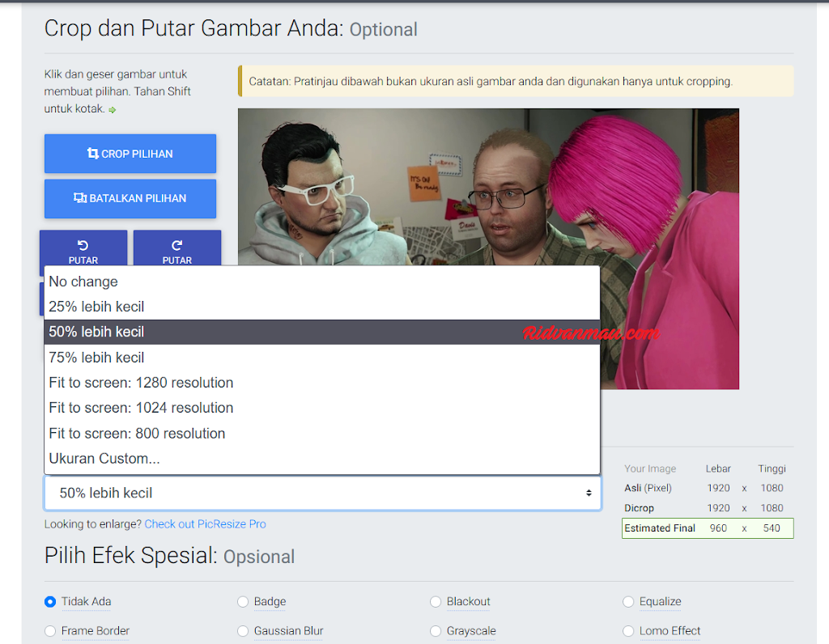Click the Batalkan Pilihan button
Screen dimensions: 829x644
tap(130, 199)
